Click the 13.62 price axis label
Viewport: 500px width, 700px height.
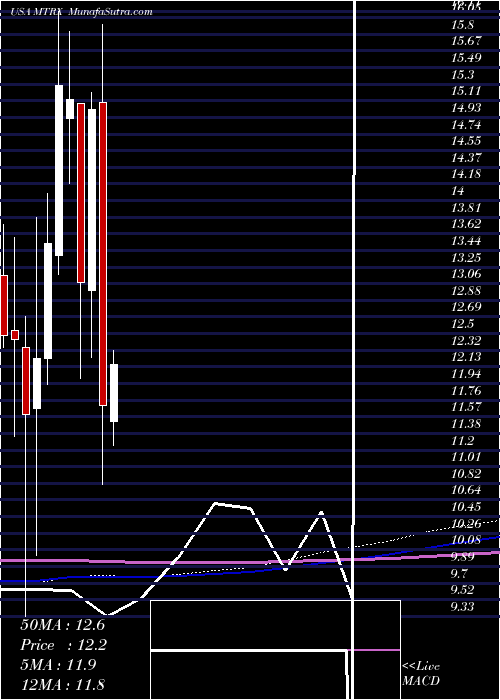coord(466,224)
